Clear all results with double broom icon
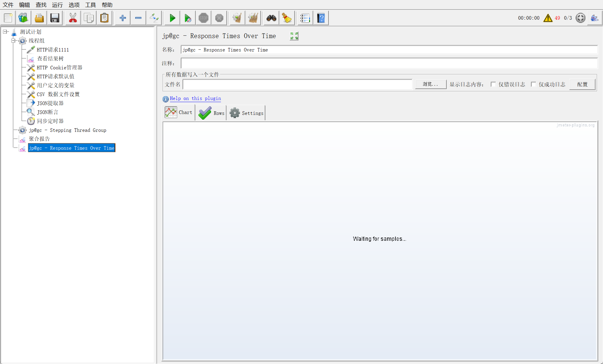The image size is (603, 364). (253, 18)
